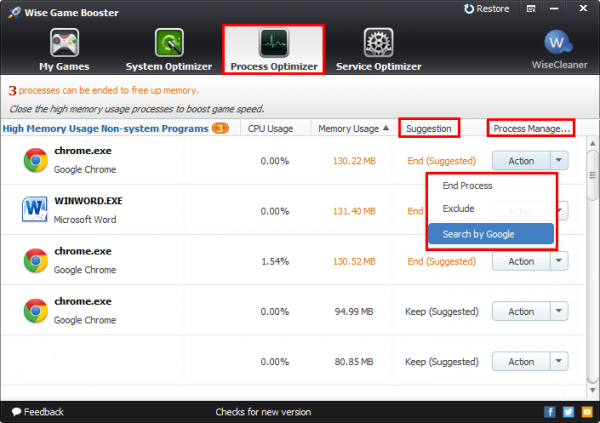Click the Restore button

click(487, 9)
